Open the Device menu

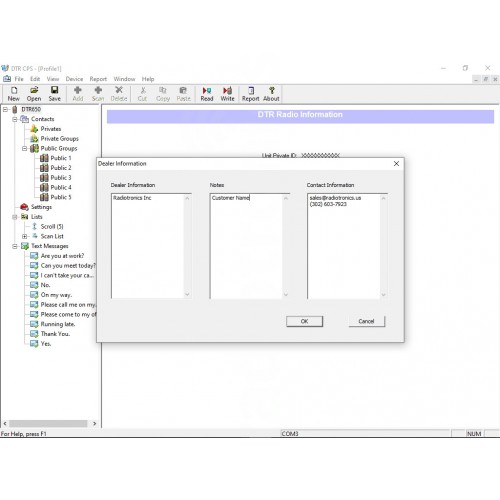pyautogui.click(x=74, y=79)
